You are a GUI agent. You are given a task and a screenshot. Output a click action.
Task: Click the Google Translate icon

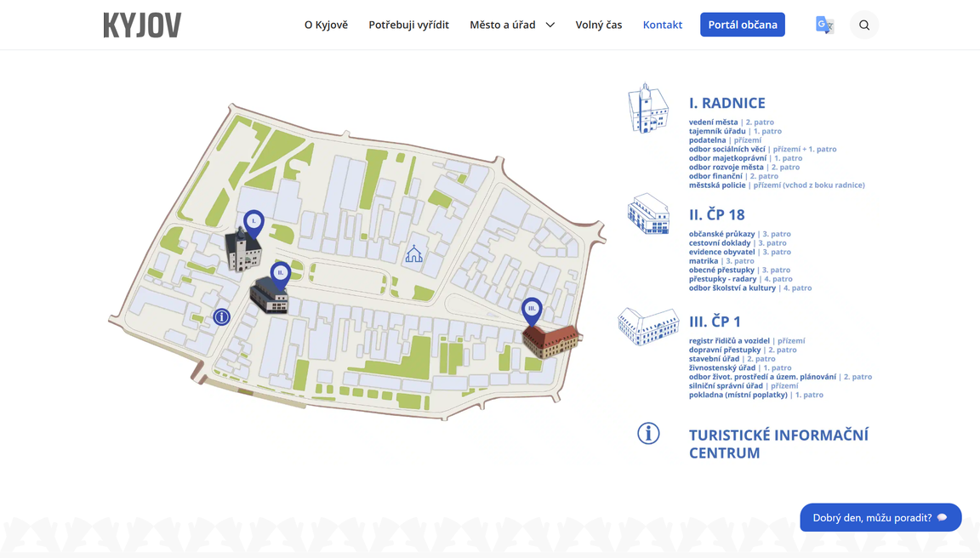pyautogui.click(x=824, y=25)
